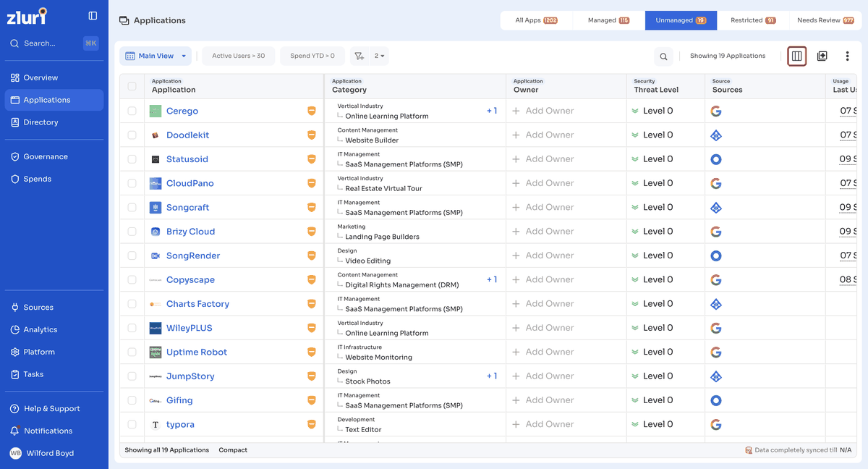The height and width of the screenshot is (469, 868).
Task: Switch to the Needs Review tab
Action: tap(825, 20)
